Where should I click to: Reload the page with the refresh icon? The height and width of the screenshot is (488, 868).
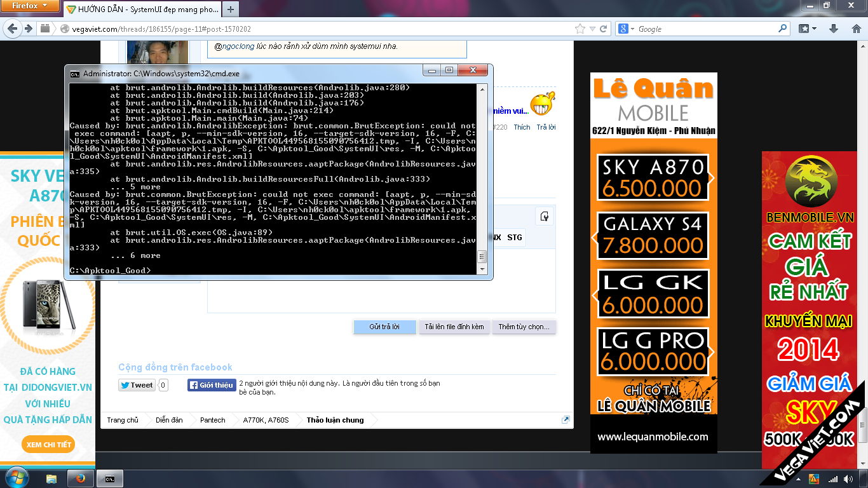click(604, 29)
